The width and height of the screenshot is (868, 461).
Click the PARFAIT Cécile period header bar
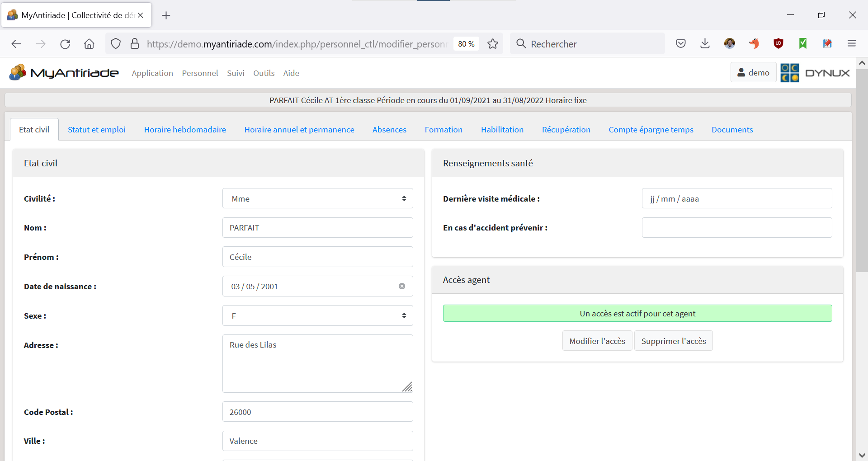click(428, 100)
